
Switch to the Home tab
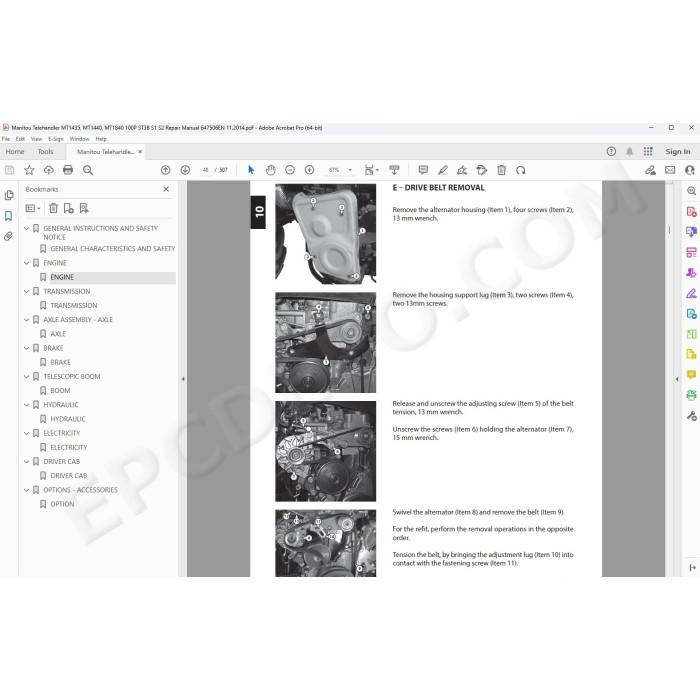pyautogui.click(x=15, y=152)
